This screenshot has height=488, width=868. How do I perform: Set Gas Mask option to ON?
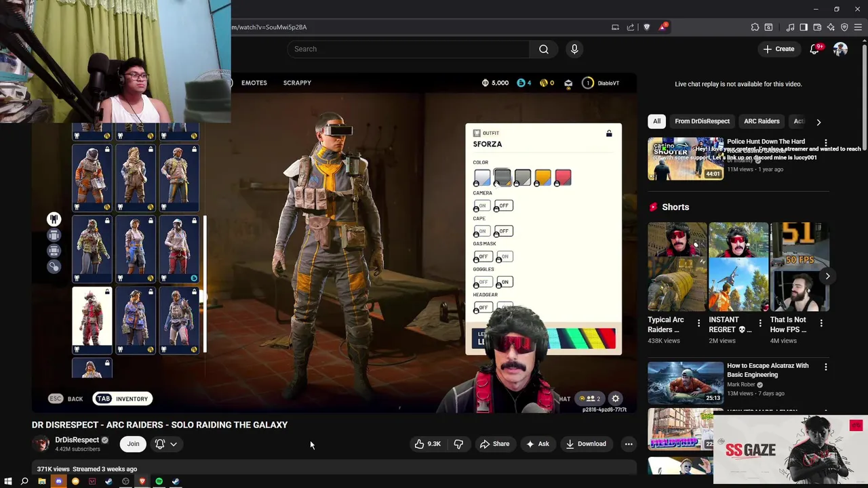(x=505, y=257)
